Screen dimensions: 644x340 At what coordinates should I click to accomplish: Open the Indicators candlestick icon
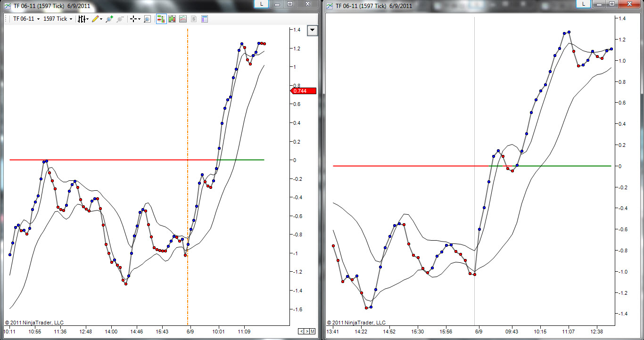pyautogui.click(x=172, y=19)
